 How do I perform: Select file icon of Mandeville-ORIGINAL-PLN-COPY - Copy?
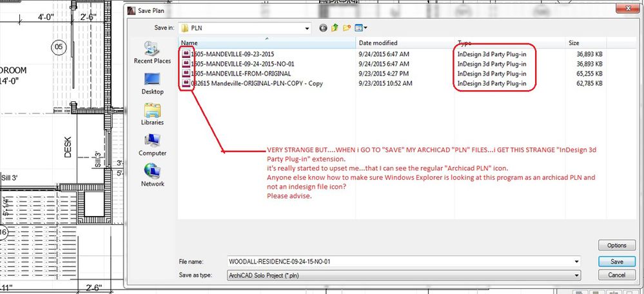click(186, 83)
